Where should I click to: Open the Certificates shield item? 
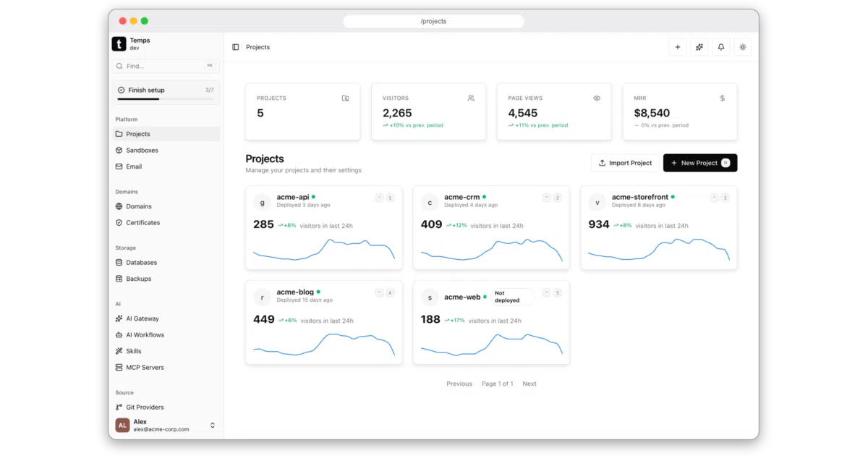(166, 223)
